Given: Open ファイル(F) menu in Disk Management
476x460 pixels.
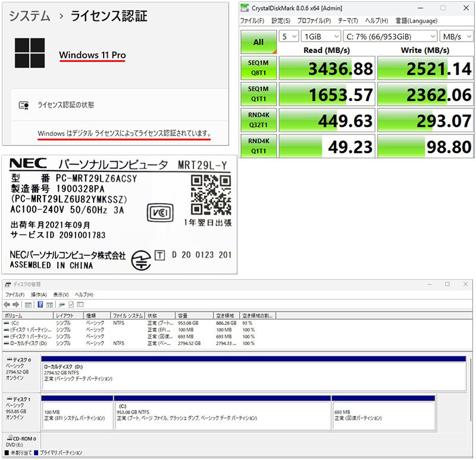Looking at the screenshot, I should tap(15, 295).
